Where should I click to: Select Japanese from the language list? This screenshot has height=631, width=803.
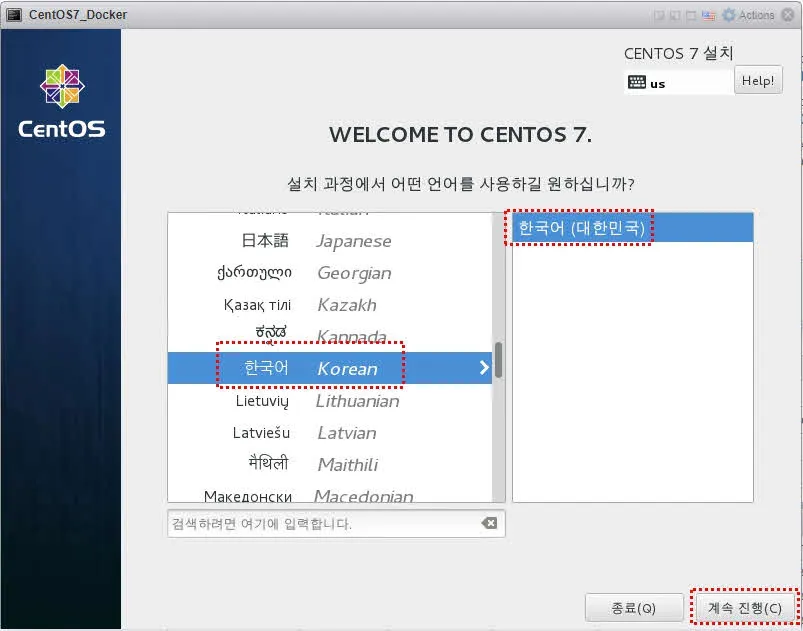coord(330,241)
